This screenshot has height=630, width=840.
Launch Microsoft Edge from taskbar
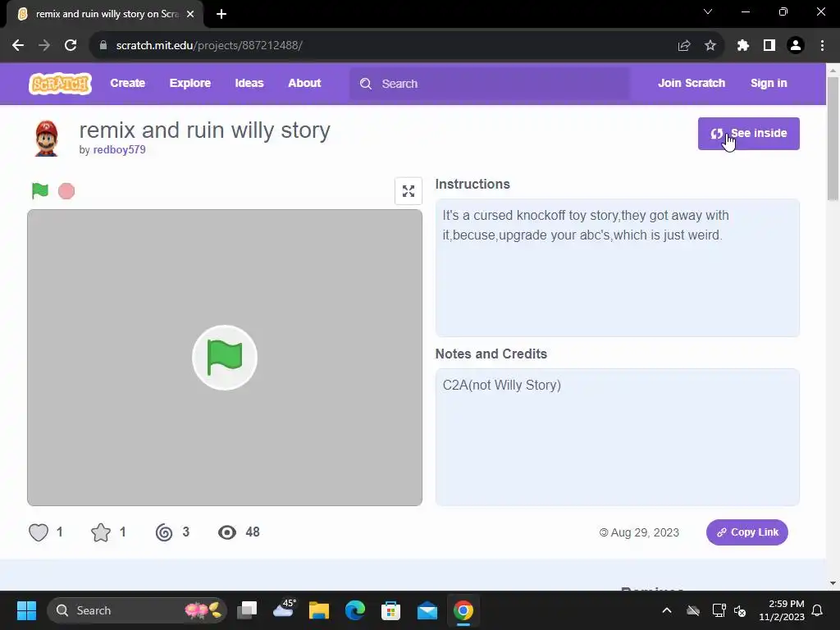[x=354, y=610]
